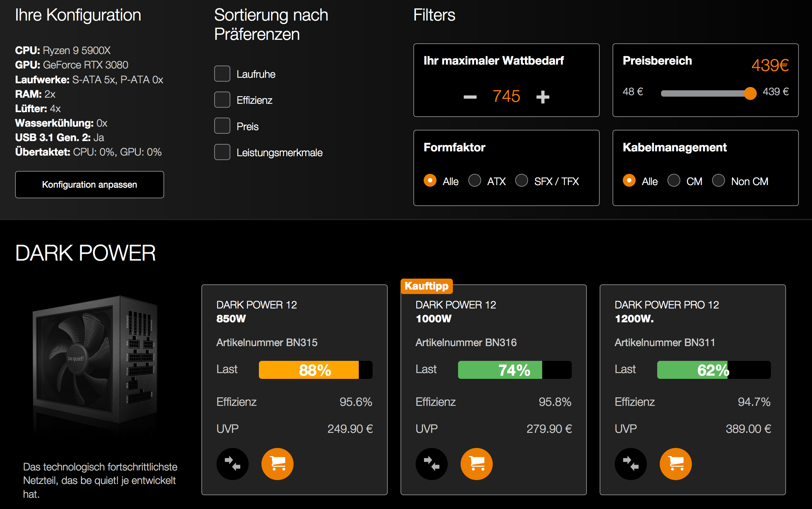Add Dark Power Pro 12 1200W to cart
Image resolution: width=812 pixels, height=509 pixels.
(676, 464)
